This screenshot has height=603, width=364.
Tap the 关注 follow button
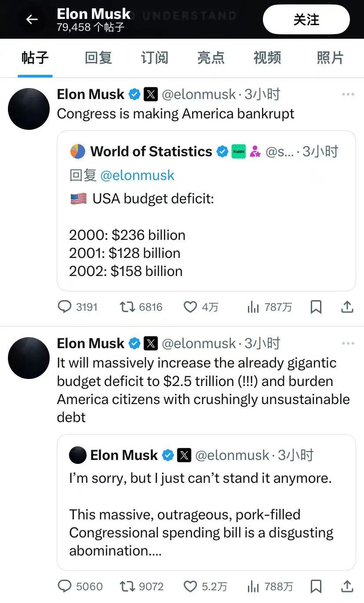coord(306,19)
